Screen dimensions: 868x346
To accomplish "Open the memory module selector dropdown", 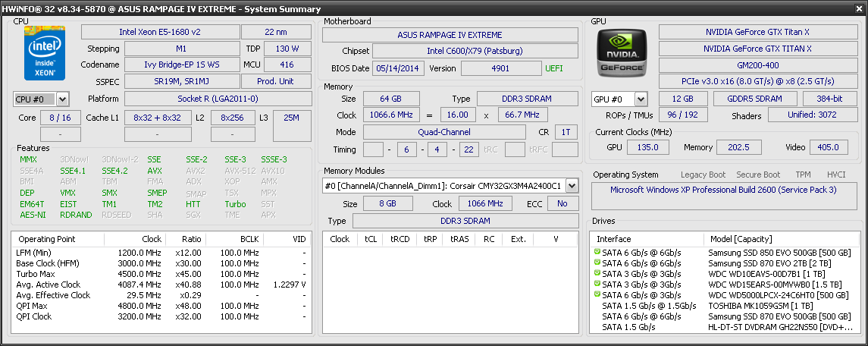I will coord(572,186).
